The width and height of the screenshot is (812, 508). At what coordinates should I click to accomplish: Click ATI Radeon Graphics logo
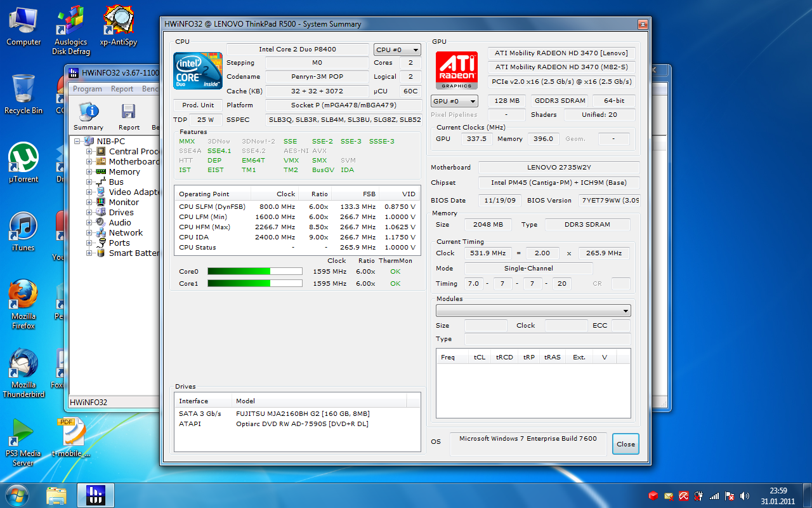coord(457,70)
